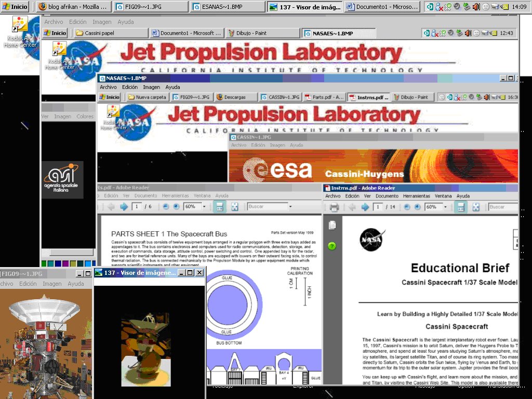Select the Descargas taskbar button
Image resolution: width=532 pixels, height=399 pixels.
[235, 97]
